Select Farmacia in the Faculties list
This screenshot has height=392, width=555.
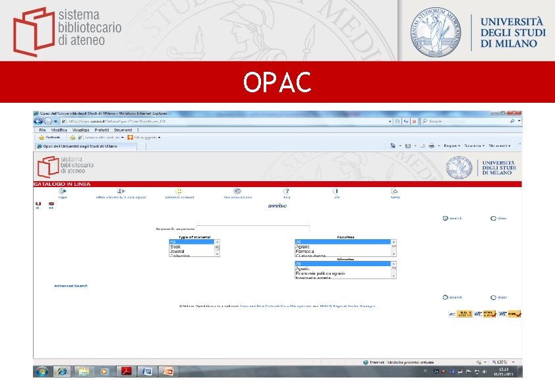pos(343,251)
